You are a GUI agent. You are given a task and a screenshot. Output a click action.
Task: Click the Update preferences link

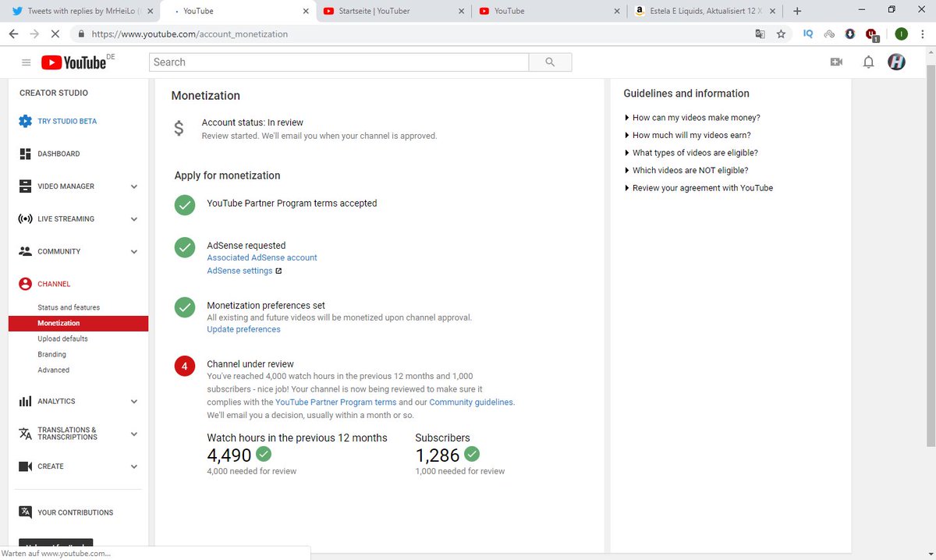pos(243,329)
